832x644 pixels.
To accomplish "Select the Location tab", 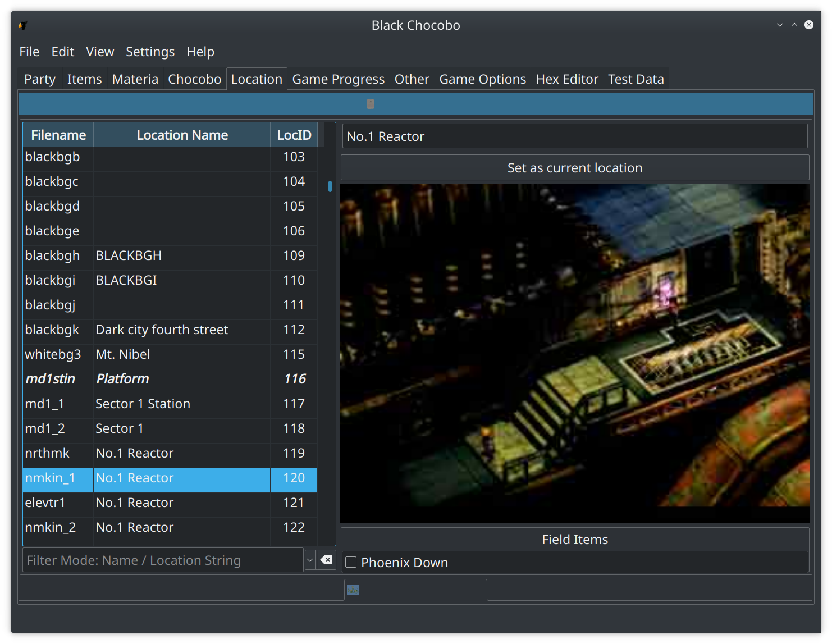I will (x=257, y=79).
